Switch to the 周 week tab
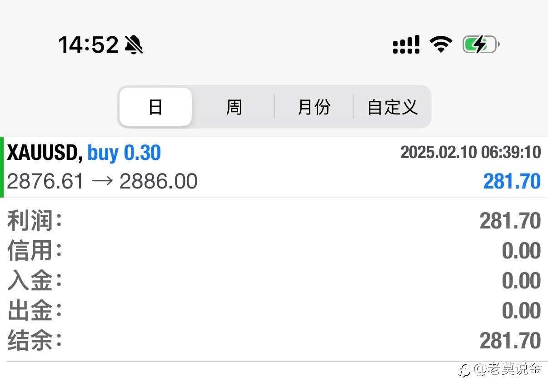 point(234,107)
